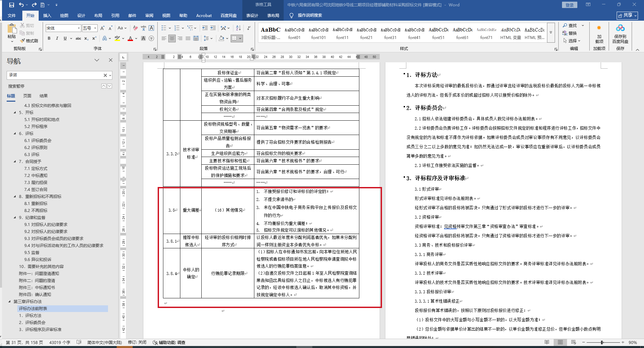Viewport: 644px width, 348px height.
Task: Go to heading 6.1 评标委员会
Action: tap(38, 140)
